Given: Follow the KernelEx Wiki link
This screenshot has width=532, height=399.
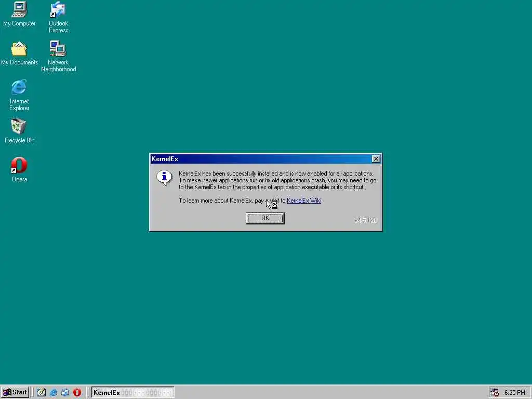Looking at the screenshot, I should [x=304, y=201].
